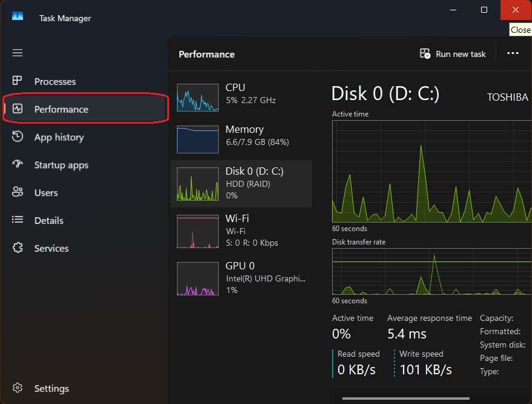Click the Users people icon
The height and width of the screenshot is (404, 532).
click(x=18, y=192)
